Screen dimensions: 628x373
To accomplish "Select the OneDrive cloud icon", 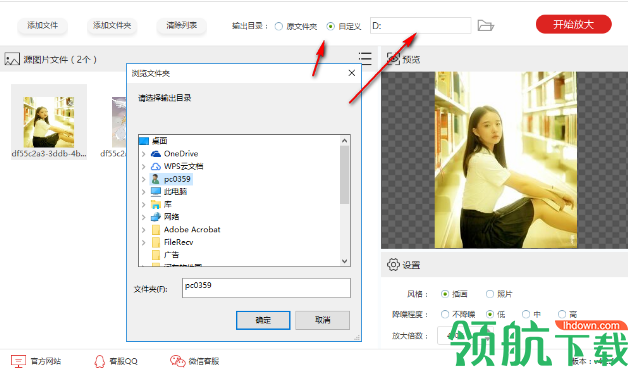I will coord(156,154).
